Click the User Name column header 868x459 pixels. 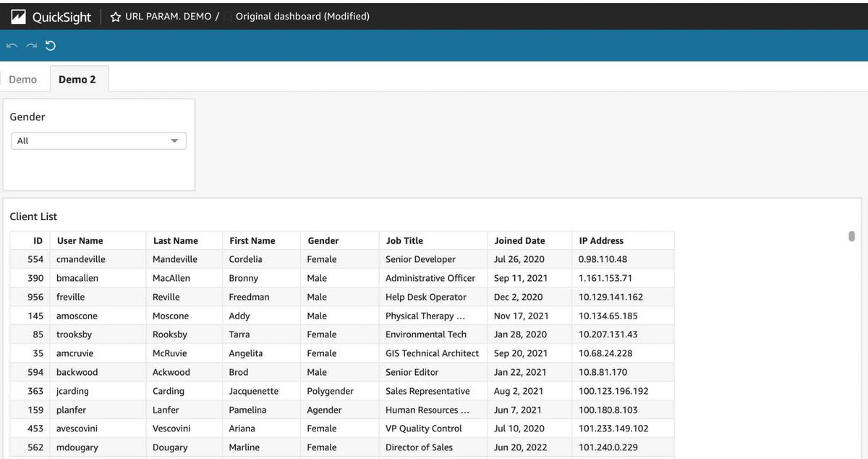pos(80,240)
